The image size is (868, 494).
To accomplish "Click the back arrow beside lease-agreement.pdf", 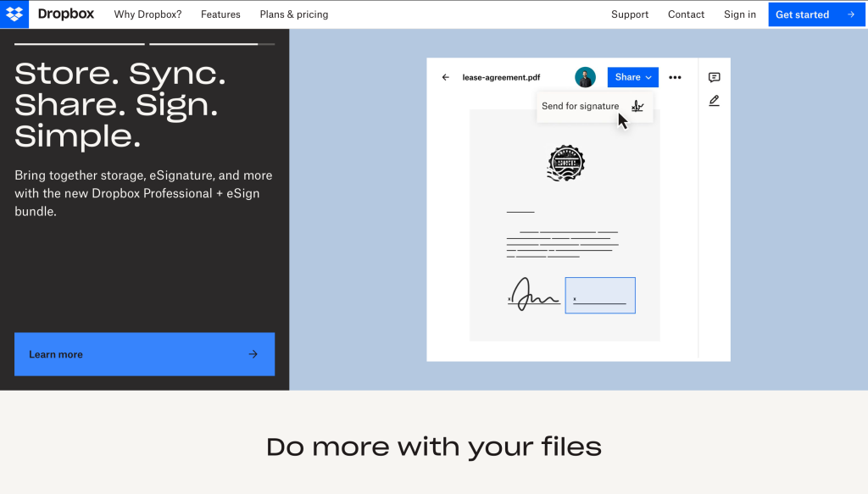I will 446,77.
